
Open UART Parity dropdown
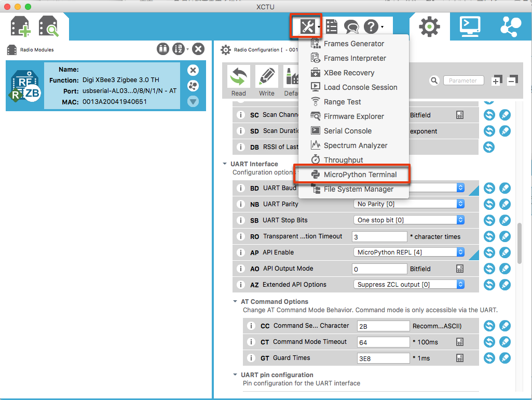(x=409, y=204)
